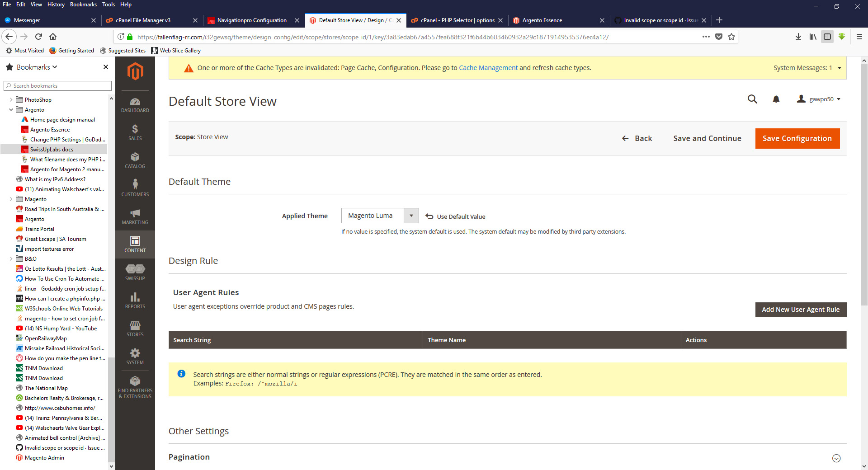This screenshot has width=868, height=470.
Task: Open the Bookmarks menu
Action: click(83, 5)
